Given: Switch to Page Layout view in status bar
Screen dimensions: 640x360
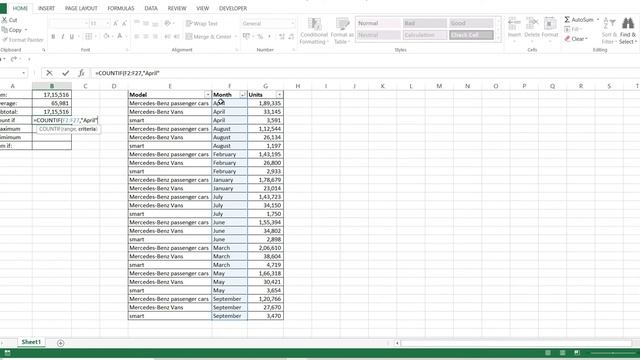Looking at the screenshot, I should (x=562, y=353).
